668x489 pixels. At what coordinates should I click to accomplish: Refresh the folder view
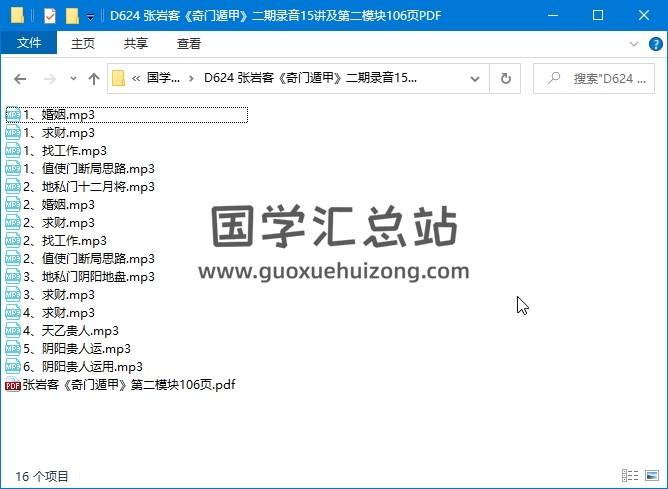pyautogui.click(x=505, y=78)
